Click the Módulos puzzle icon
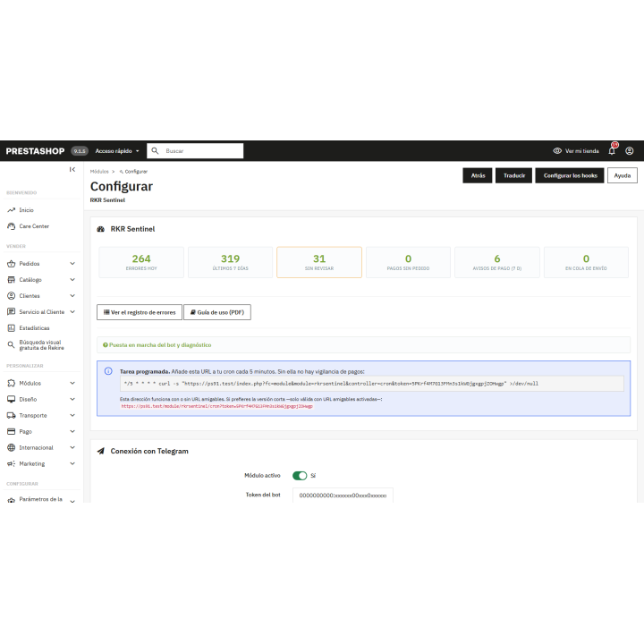The height and width of the screenshot is (644, 644). pos(11,383)
